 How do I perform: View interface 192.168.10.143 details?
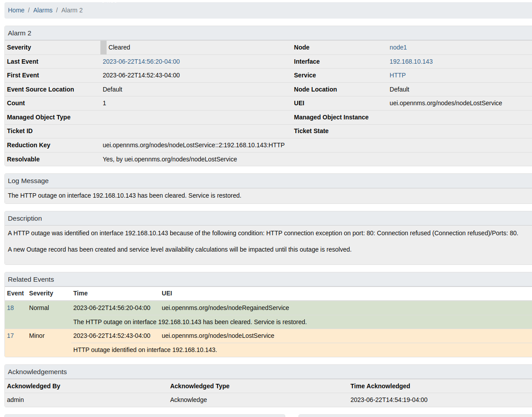(x=411, y=61)
